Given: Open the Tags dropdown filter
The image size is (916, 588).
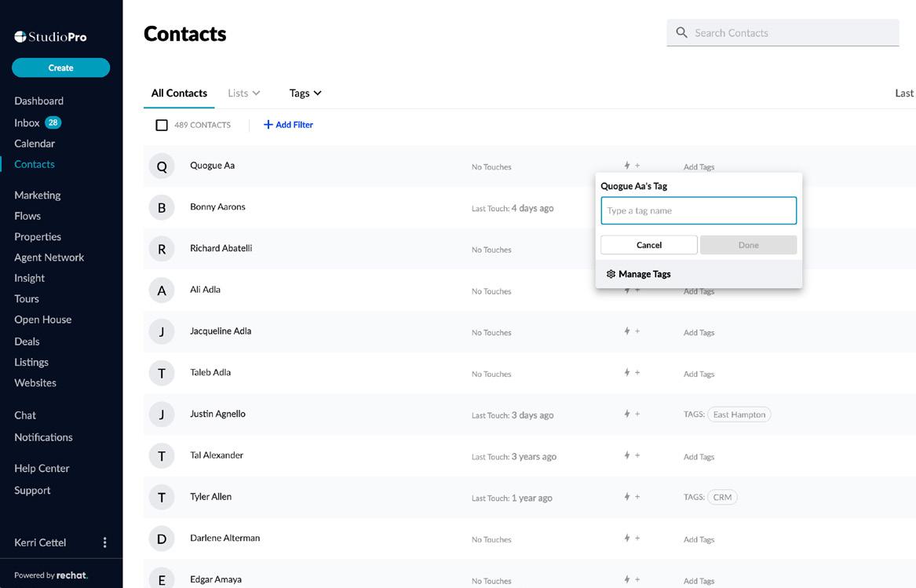Looking at the screenshot, I should click(305, 93).
